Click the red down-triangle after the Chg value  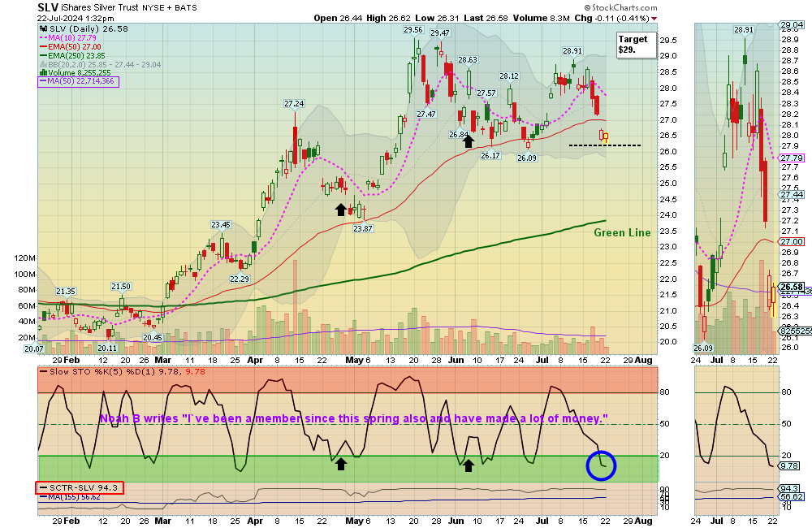[x=654, y=19]
